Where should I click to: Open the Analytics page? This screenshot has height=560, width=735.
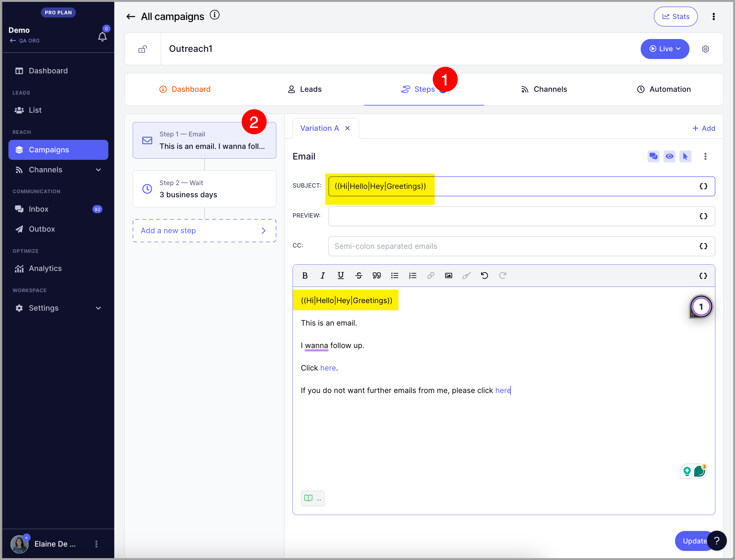[x=58, y=268]
